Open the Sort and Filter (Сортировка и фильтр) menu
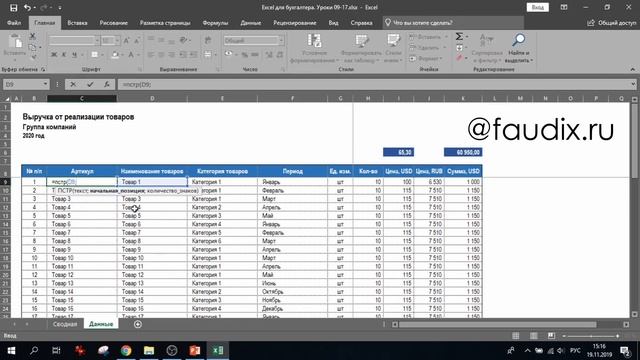The height and width of the screenshot is (360, 640). (487, 48)
